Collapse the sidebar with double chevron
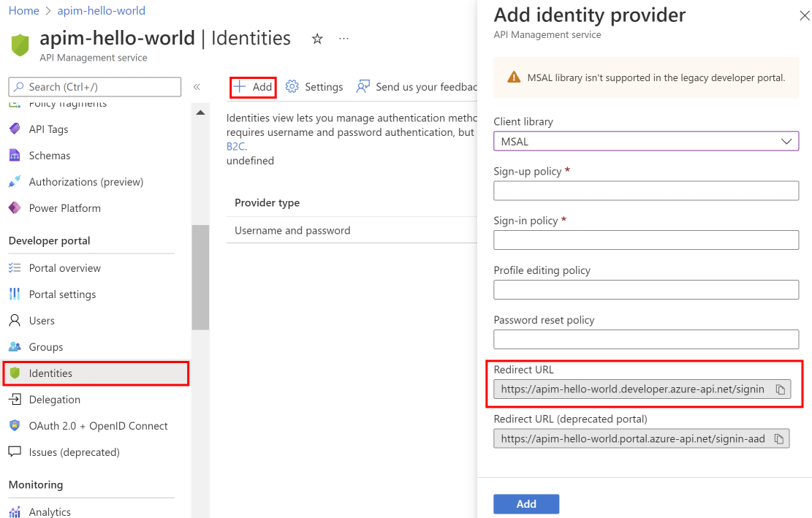Viewport: 812px width, 518px height. coord(197,87)
